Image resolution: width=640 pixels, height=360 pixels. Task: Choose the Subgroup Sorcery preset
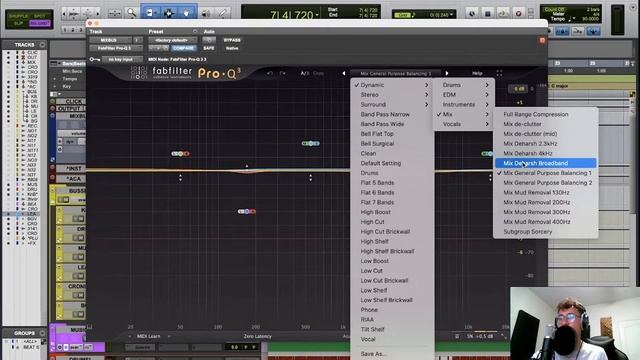pos(527,232)
